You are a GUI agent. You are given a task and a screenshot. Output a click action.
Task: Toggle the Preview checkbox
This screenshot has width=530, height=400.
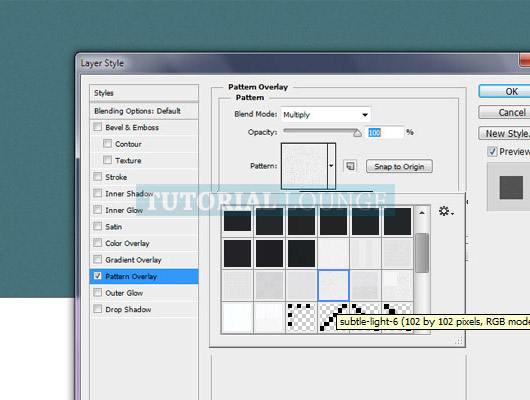492,151
